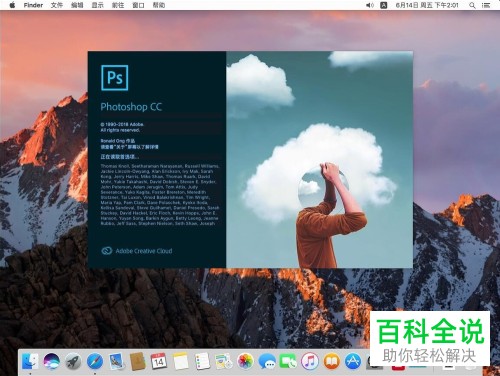Screen dimensions: 500x376
Task: Open the Apple menu
Action: coord(12,5)
